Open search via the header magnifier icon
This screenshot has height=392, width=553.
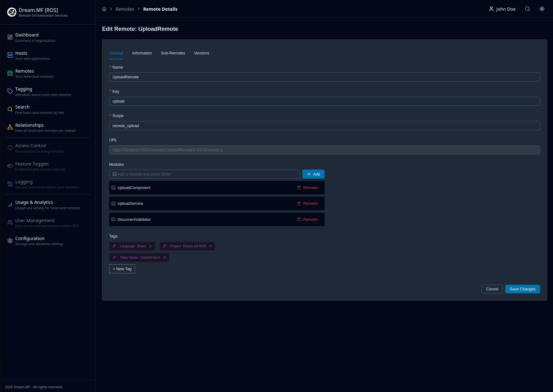tap(527, 9)
